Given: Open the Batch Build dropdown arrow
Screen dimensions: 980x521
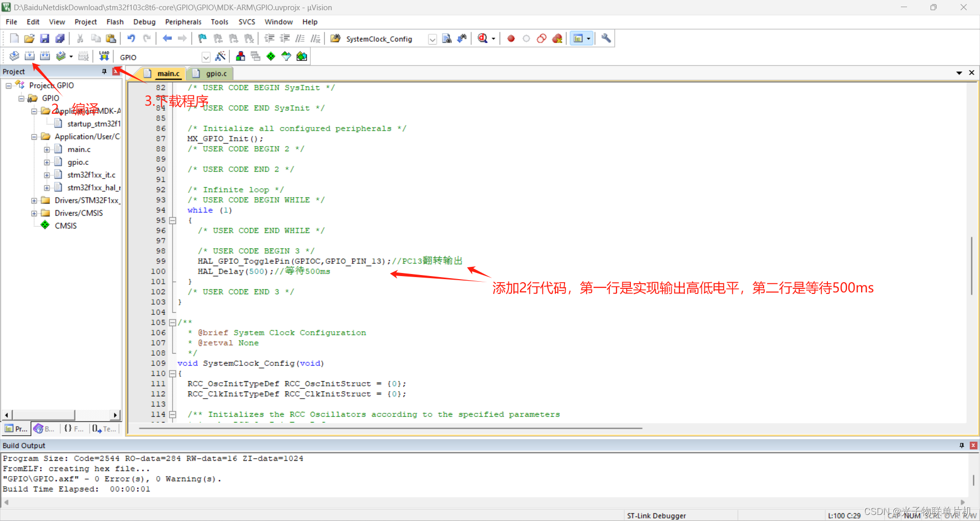Looking at the screenshot, I should (71, 57).
